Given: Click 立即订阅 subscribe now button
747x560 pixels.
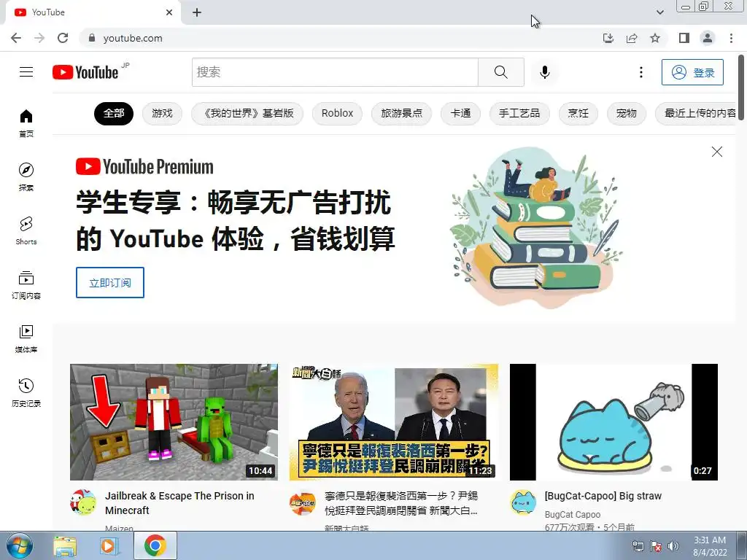Looking at the screenshot, I should click(110, 283).
